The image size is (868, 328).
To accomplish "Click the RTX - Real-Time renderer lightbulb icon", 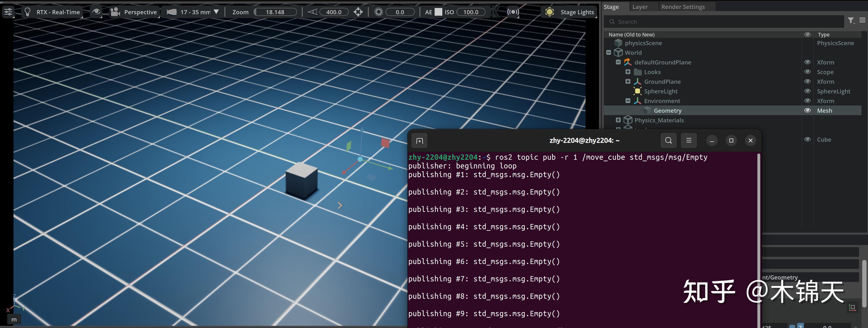I will coord(28,12).
